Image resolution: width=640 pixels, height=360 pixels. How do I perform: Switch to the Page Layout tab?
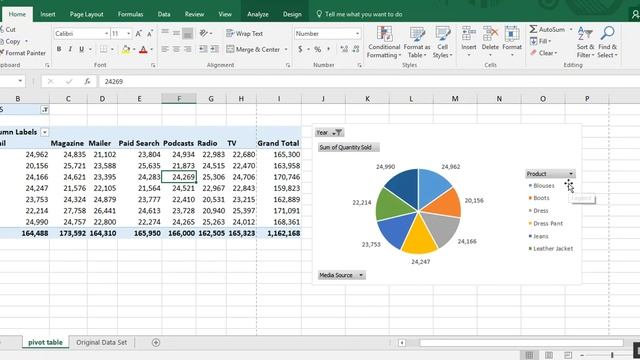(86, 14)
